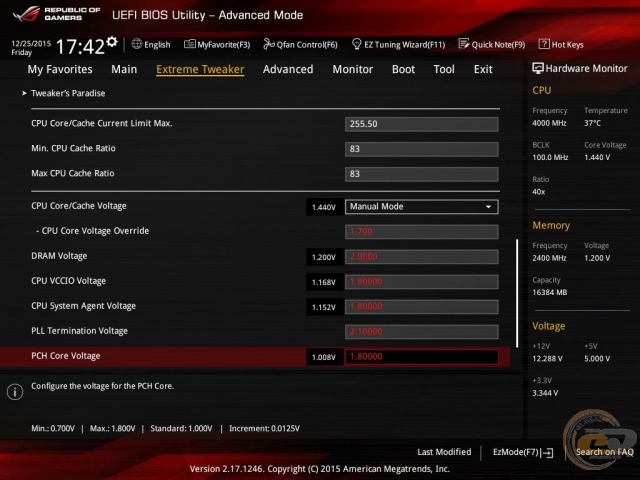Viewport: 640px width, 480px height.
Task: Click the CPU VCCIO Voltage label
Action: 69,281
